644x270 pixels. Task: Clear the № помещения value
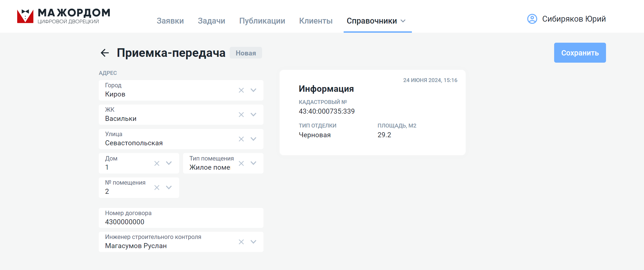[x=157, y=188]
